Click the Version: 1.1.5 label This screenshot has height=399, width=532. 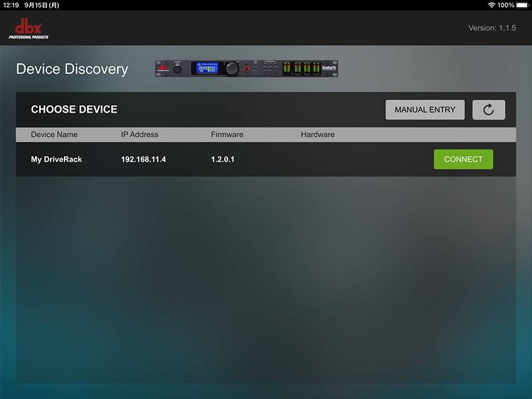(x=492, y=28)
